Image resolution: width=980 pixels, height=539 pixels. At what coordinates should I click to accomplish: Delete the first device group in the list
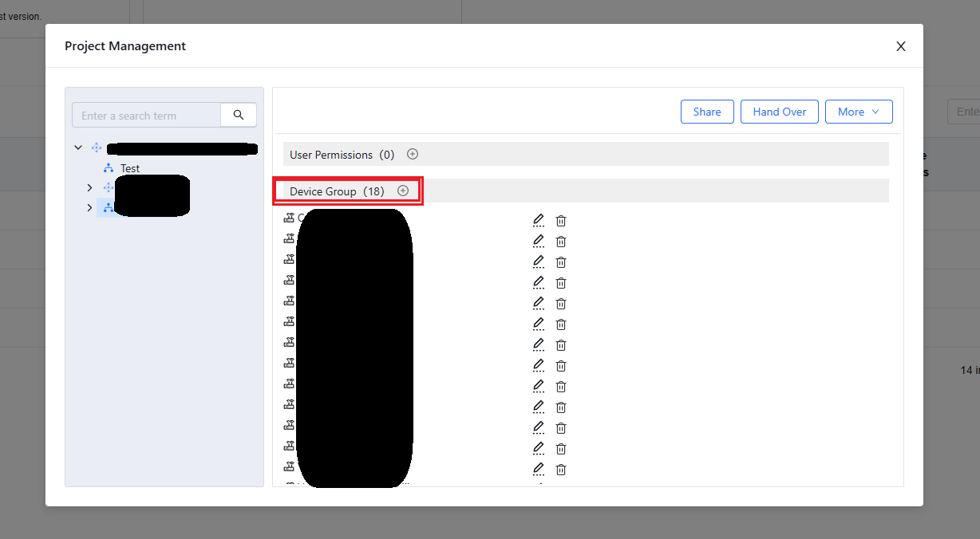[x=561, y=220]
